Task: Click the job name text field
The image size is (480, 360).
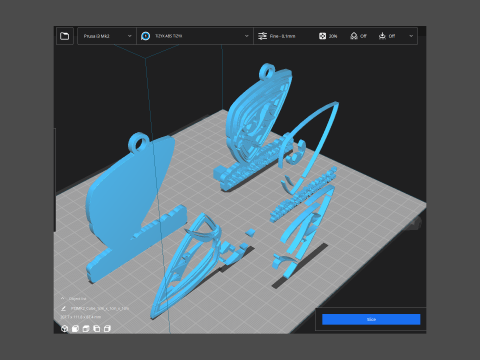Action: coord(100,309)
